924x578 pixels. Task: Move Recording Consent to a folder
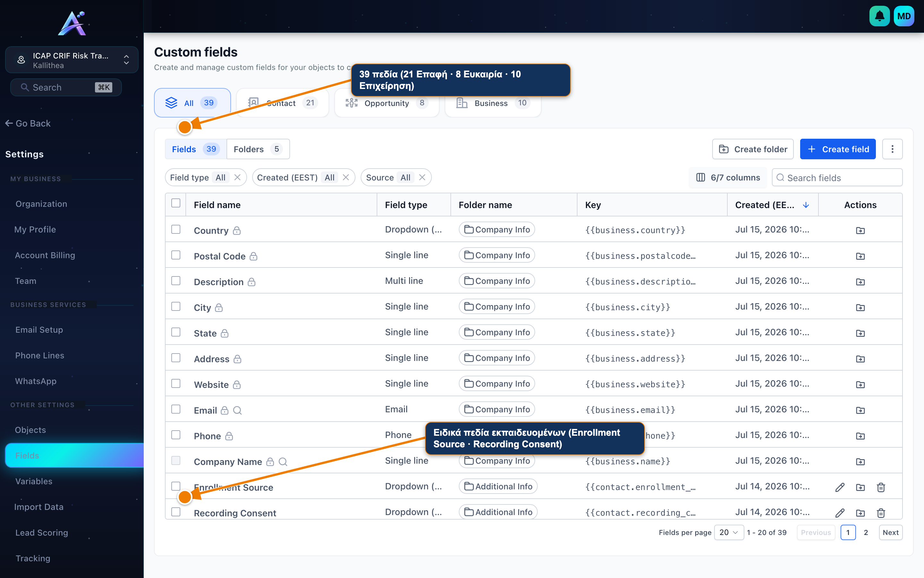tap(860, 512)
